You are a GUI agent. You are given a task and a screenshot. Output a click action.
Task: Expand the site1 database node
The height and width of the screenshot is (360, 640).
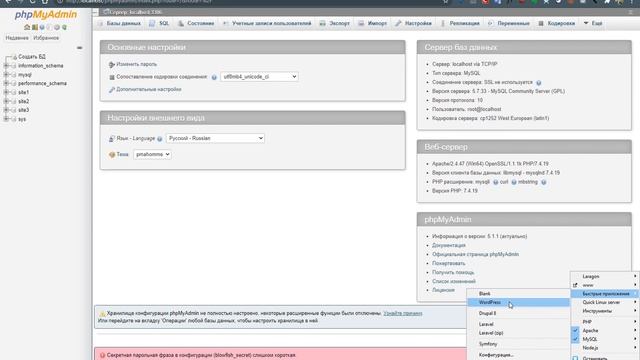pos(6,92)
